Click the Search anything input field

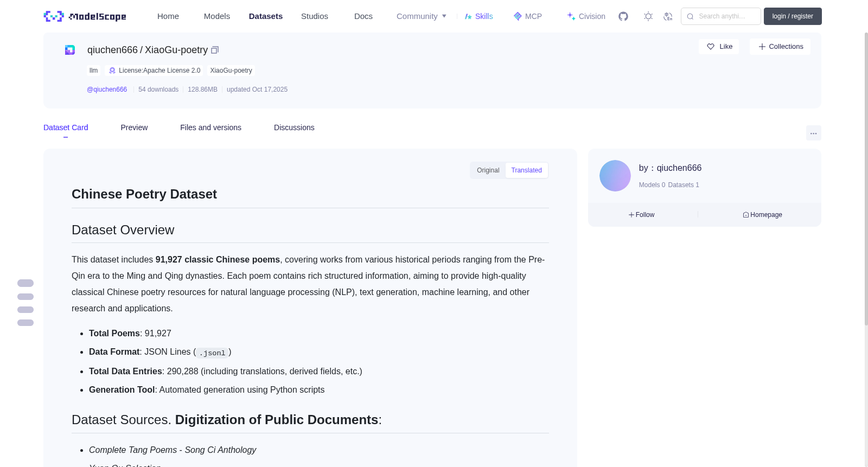[721, 16]
